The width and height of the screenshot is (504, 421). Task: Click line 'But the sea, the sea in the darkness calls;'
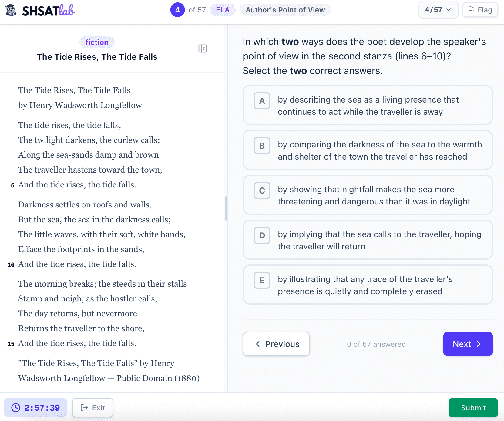[x=94, y=219]
